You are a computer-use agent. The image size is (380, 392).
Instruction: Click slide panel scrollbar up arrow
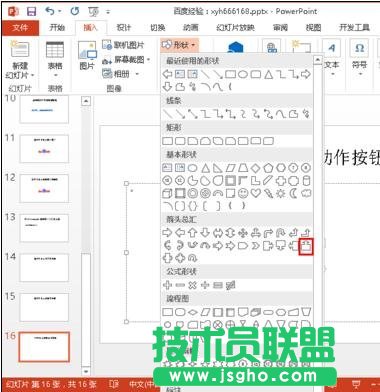pyautogui.click(x=86, y=101)
